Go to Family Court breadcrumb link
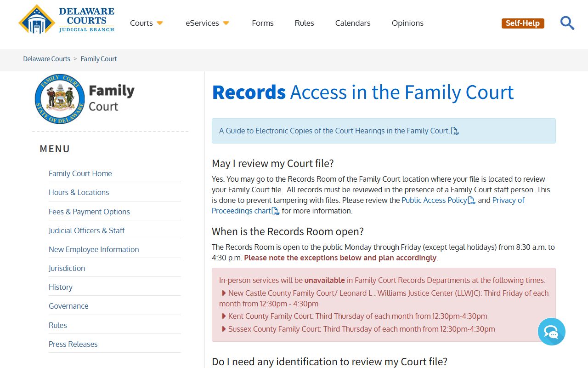588x368 pixels. tap(99, 59)
